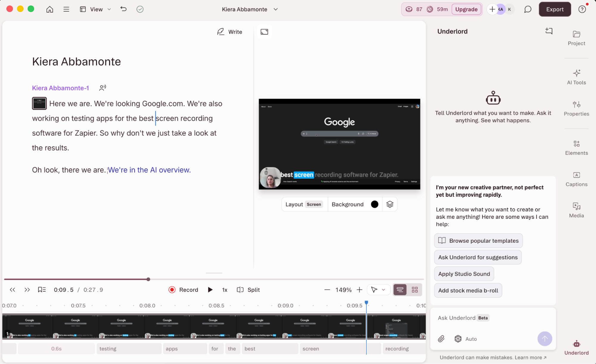The width and height of the screenshot is (596, 364).
Task: Open the AI Tools panel
Action: (x=576, y=77)
